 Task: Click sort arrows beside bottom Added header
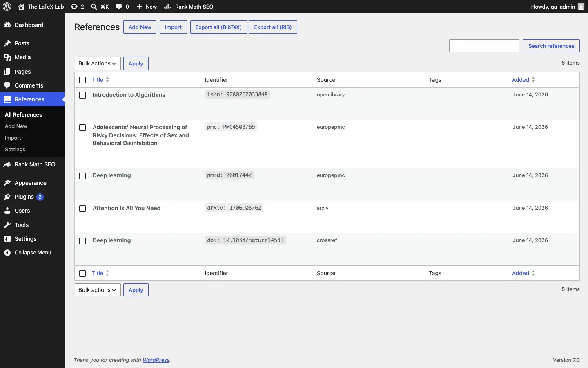click(533, 273)
